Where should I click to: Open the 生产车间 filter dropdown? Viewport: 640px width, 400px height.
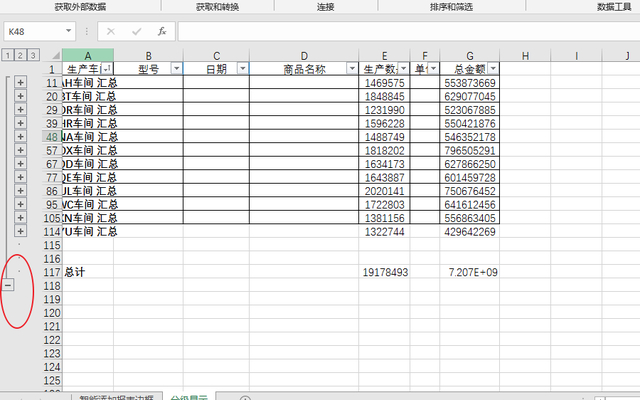pyautogui.click(x=107, y=69)
